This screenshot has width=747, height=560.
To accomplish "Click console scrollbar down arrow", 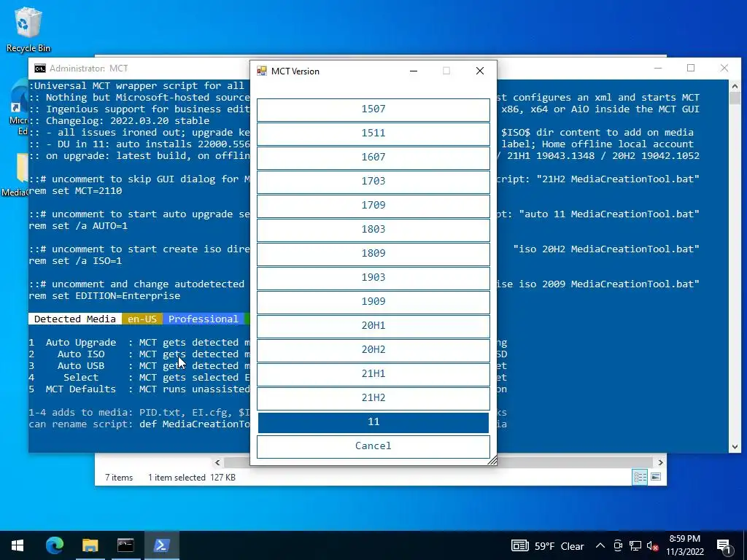I will click(735, 447).
